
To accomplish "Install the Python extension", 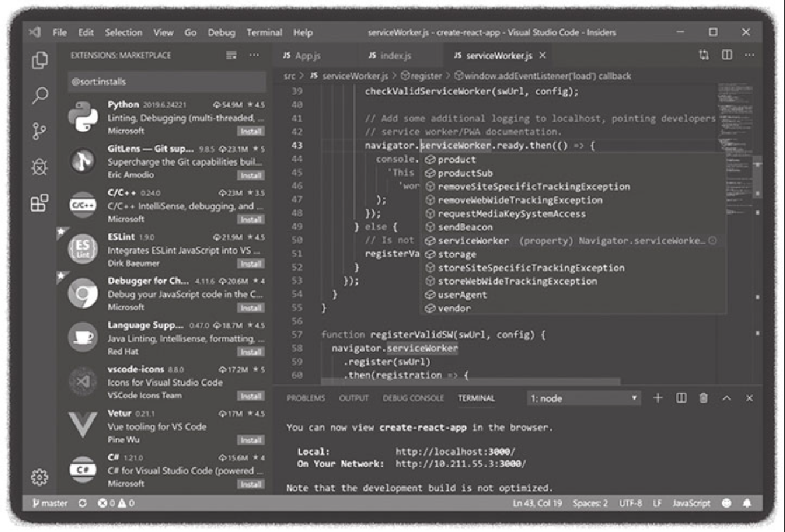I will pyautogui.click(x=251, y=132).
